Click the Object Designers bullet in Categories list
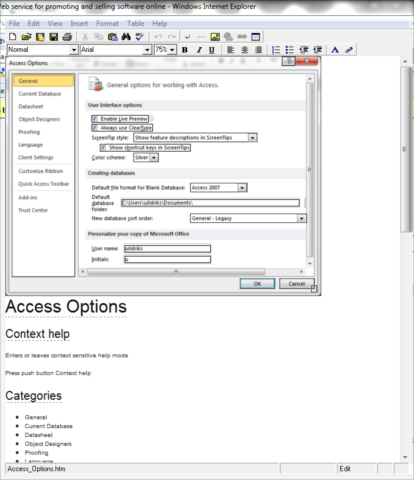 (x=48, y=444)
